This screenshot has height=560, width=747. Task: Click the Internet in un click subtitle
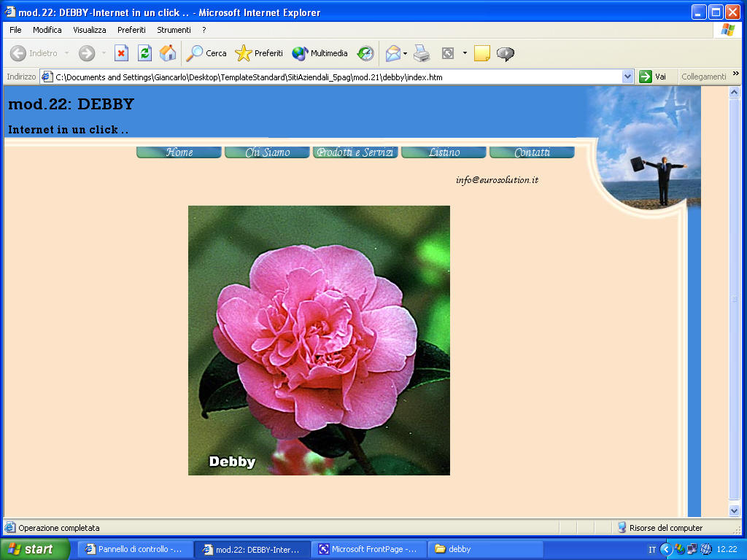pyautogui.click(x=68, y=130)
